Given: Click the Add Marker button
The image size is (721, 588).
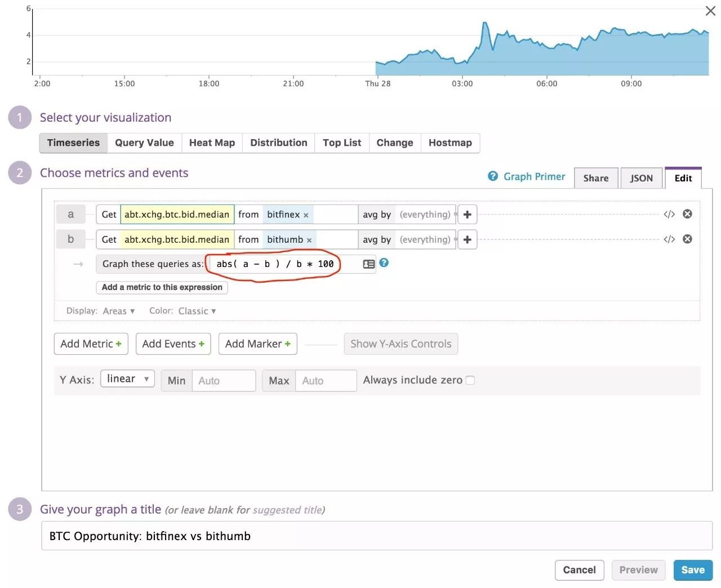Looking at the screenshot, I should point(257,344).
